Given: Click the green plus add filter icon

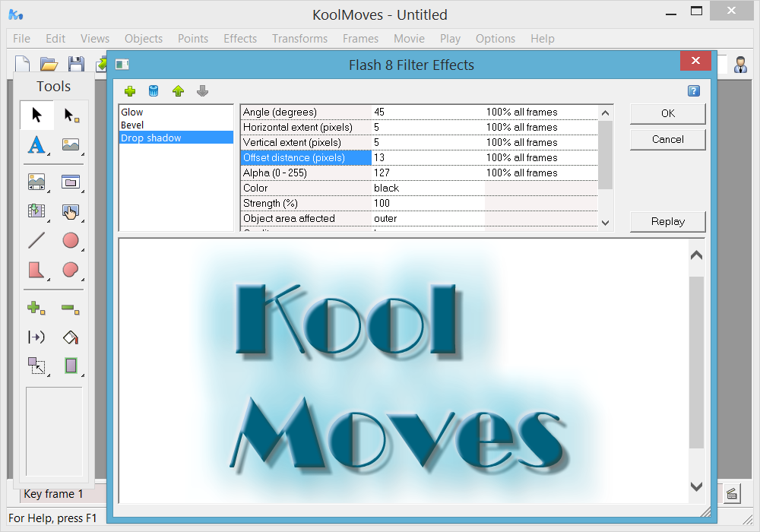Looking at the screenshot, I should pyautogui.click(x=130, y=91).
